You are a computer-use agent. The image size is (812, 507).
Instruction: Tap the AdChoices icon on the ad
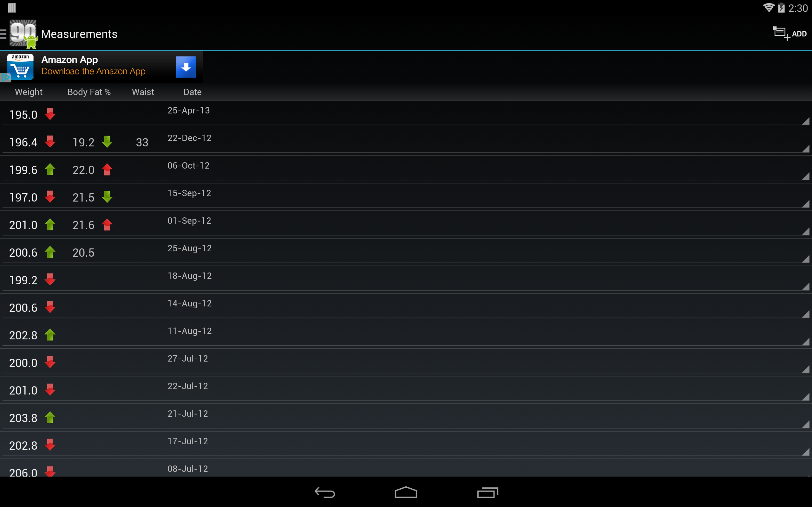coord(5,78)
